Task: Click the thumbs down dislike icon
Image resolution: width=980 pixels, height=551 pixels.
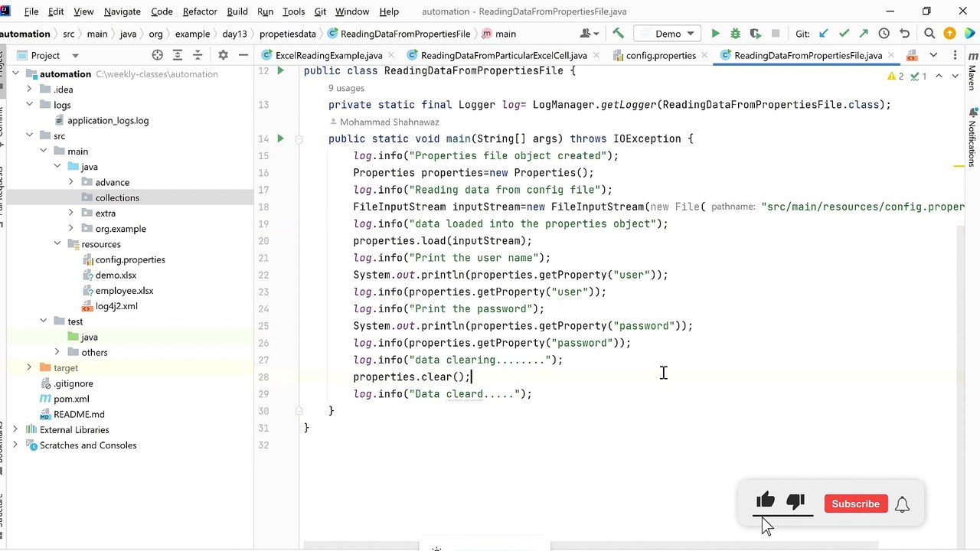Action: pos(795,501)
